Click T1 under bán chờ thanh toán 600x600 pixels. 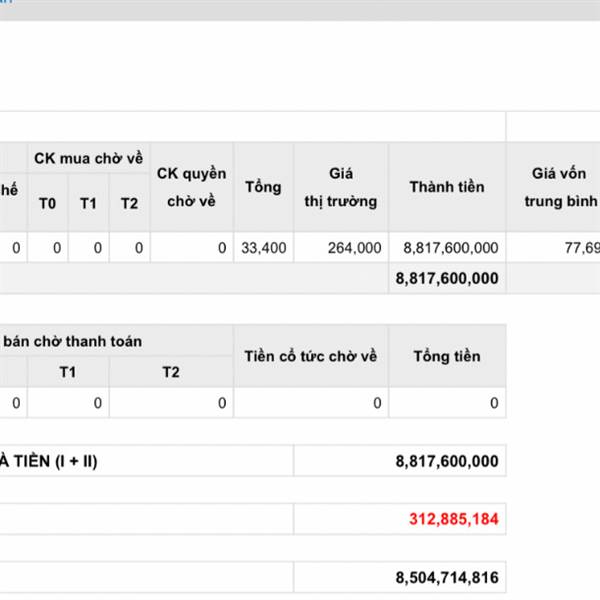tap(68, 372)
